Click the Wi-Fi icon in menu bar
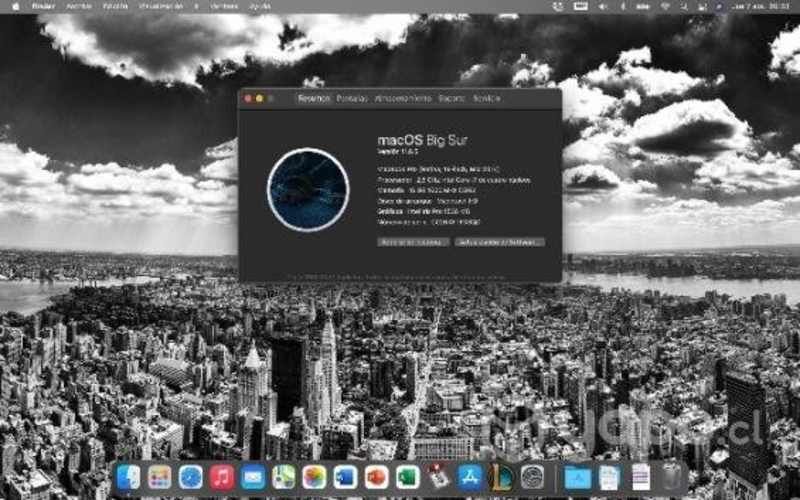 tap(665, 6)
